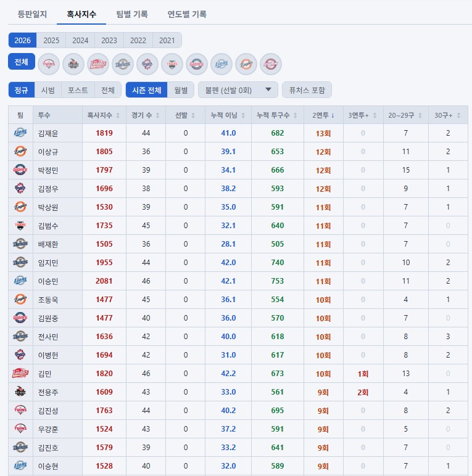Screen dimensions: 472x476
Task: Sort by 3연투+ column arrows
Action: pyautogui.click(x=375, y=115)
